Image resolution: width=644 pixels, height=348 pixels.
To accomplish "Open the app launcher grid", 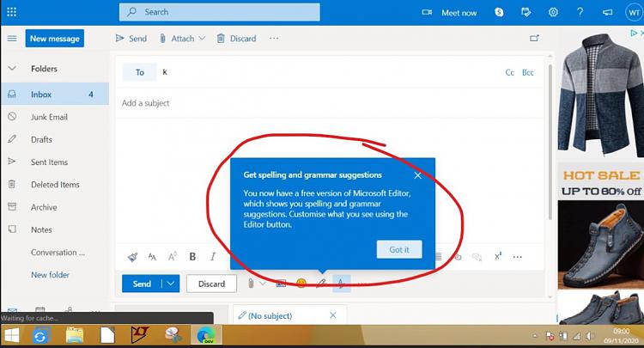I will (x=11, y=12).
